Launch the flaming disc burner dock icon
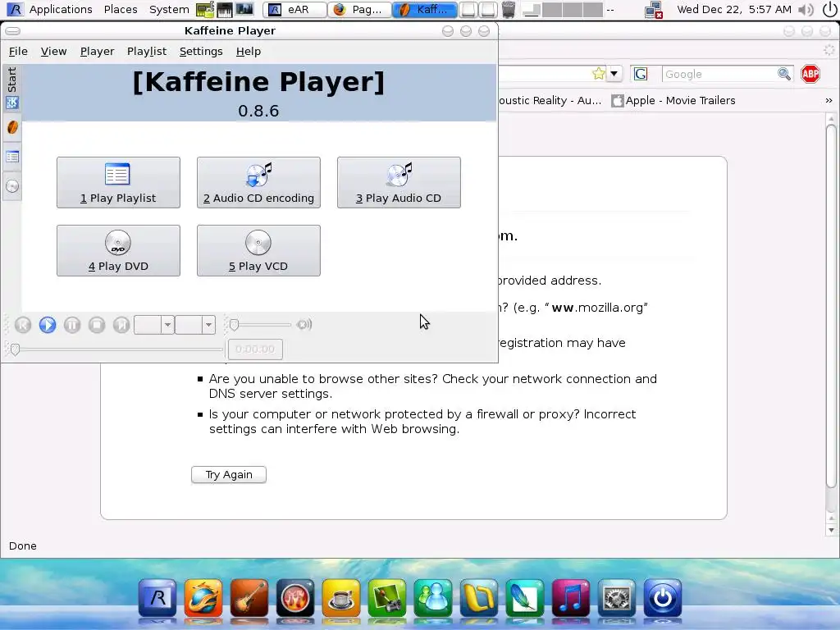Viewport: 840px width, 630px height. tap(295, 598)
